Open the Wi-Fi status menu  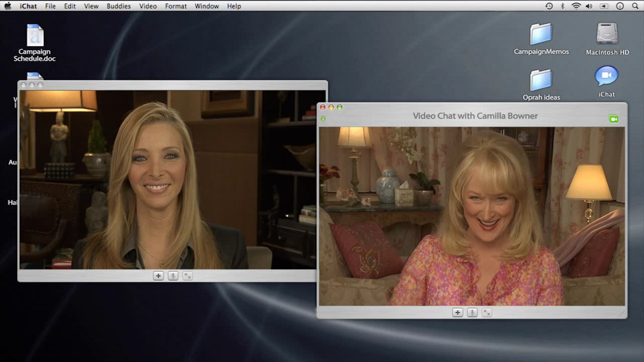[x=576, y=6]
